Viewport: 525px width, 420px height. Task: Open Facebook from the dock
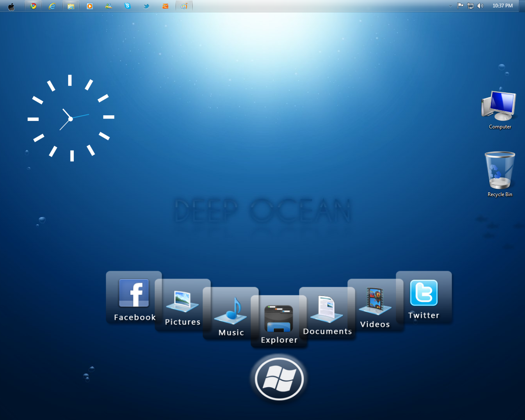(x=134, y=293)
